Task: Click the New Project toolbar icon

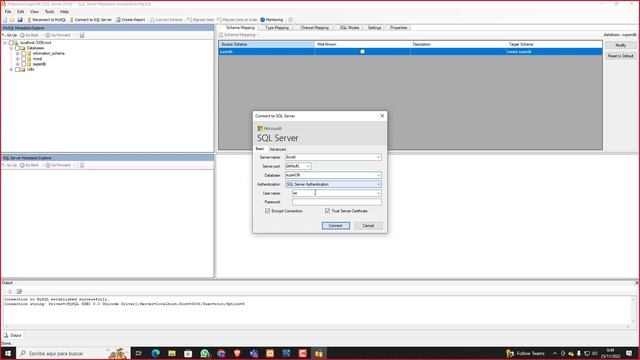Action: pyautogui.click(x=5, y=20)
